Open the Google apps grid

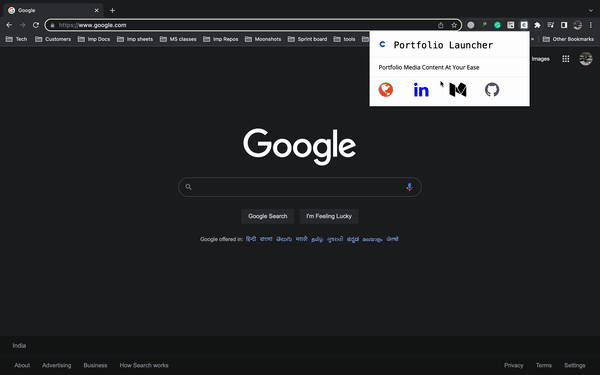(566, 59)
